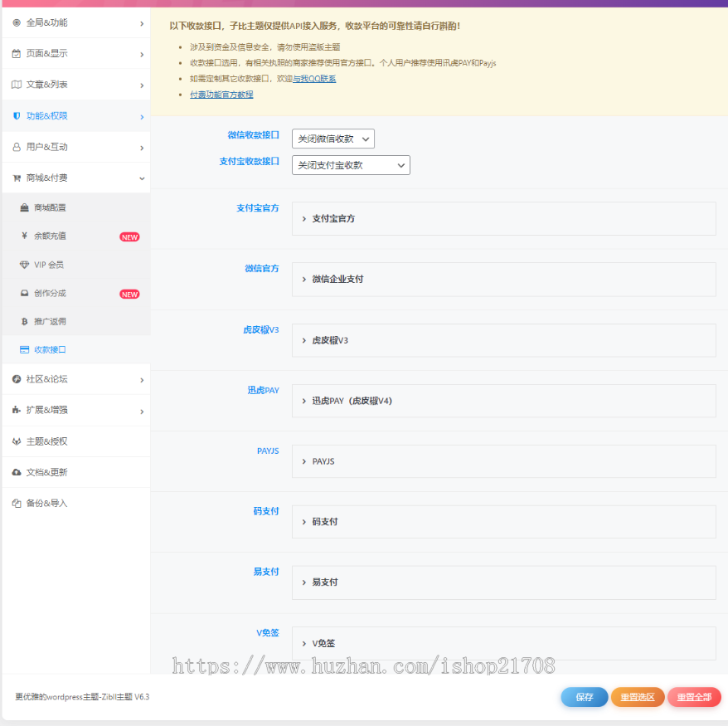Click the cart icon beside 商城&付费

click(x=17, y=178)
